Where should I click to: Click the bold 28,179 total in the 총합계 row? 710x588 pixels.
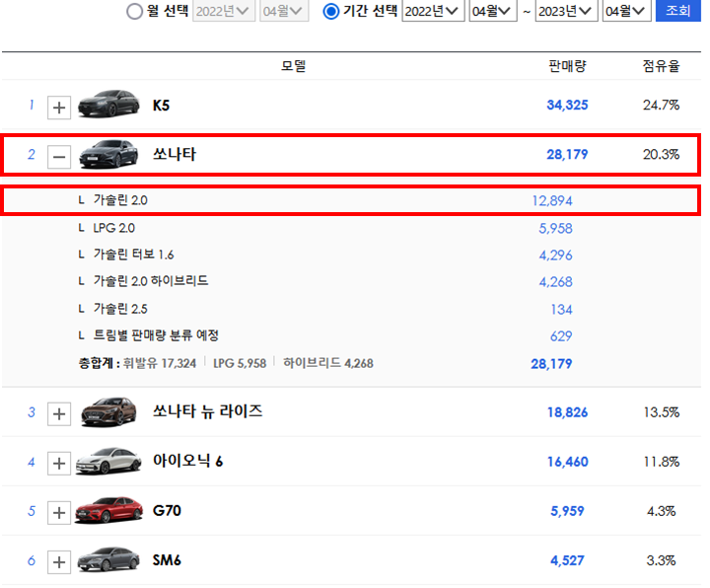tap(551, 364)
